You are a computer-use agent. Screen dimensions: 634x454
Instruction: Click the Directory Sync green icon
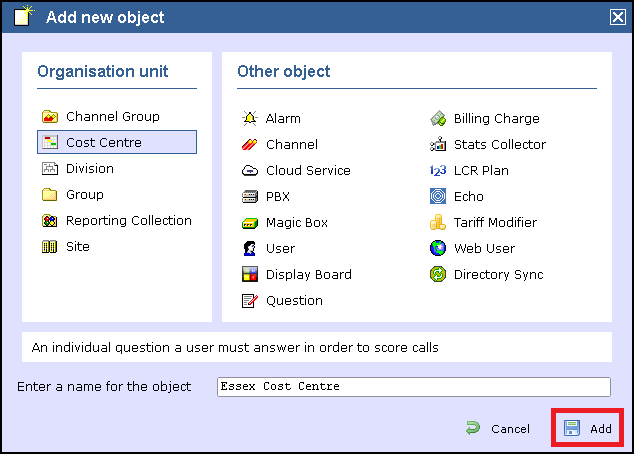pyautogui.click(x=438, y=274)
